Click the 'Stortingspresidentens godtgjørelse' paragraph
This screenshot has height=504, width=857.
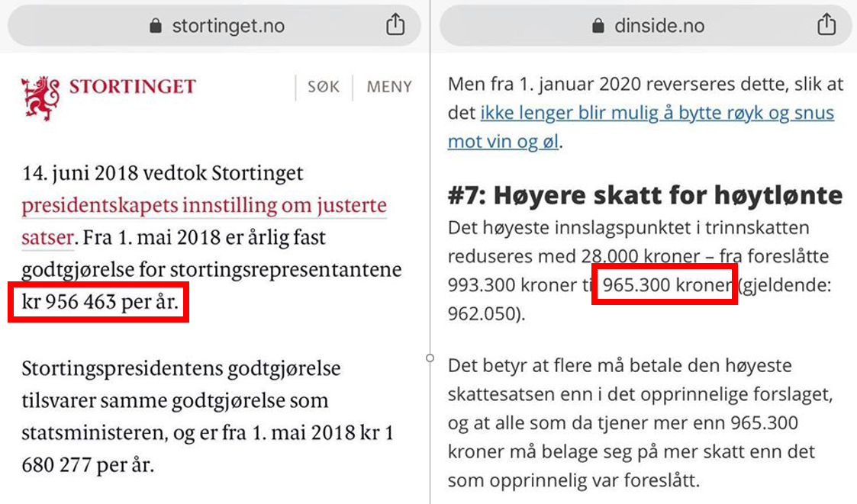[x=208, y=416]
